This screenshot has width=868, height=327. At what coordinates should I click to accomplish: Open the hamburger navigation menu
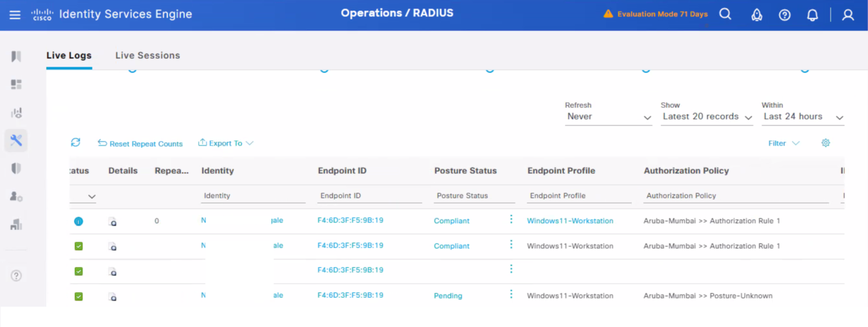(15, 15)
